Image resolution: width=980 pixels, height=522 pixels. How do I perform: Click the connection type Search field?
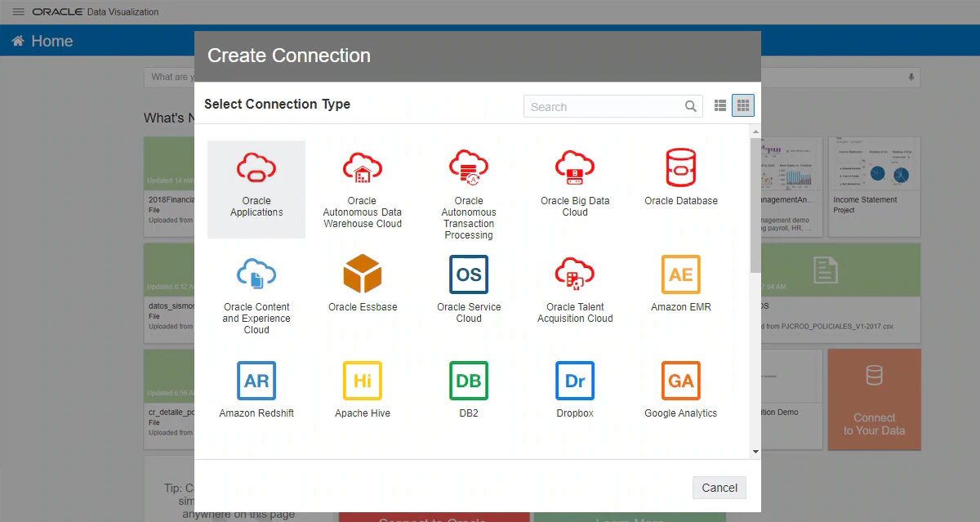click(x=604, y=107)
